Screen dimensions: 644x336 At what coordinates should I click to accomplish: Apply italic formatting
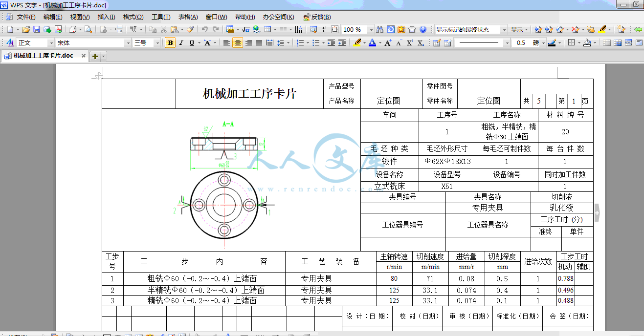coord(181,43)
